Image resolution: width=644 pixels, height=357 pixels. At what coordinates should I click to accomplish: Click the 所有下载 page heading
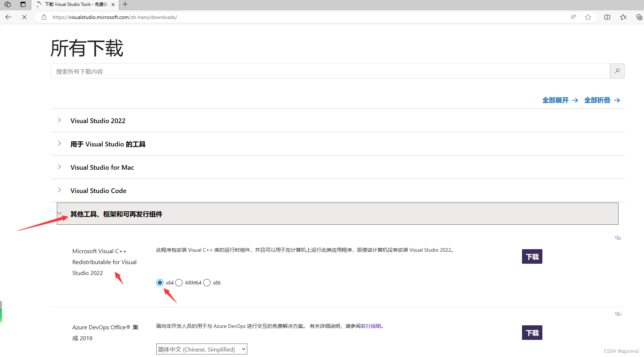(x=87, y=48)
